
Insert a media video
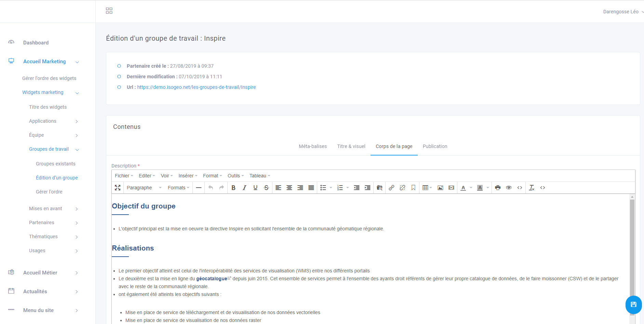[451, 188]
